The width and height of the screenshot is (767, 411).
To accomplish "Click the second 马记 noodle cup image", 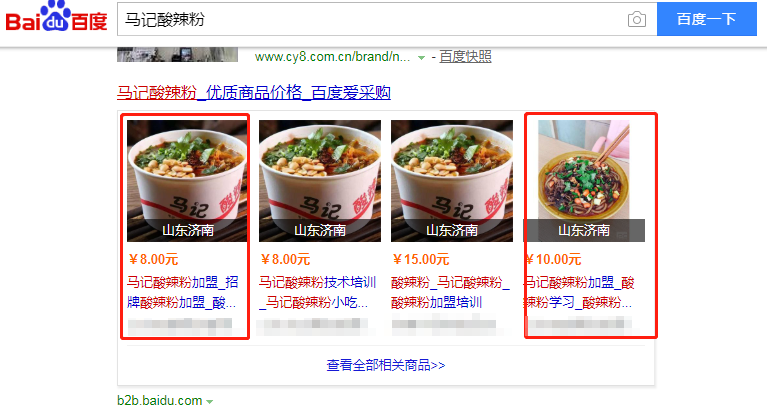I will click(320, 181).
